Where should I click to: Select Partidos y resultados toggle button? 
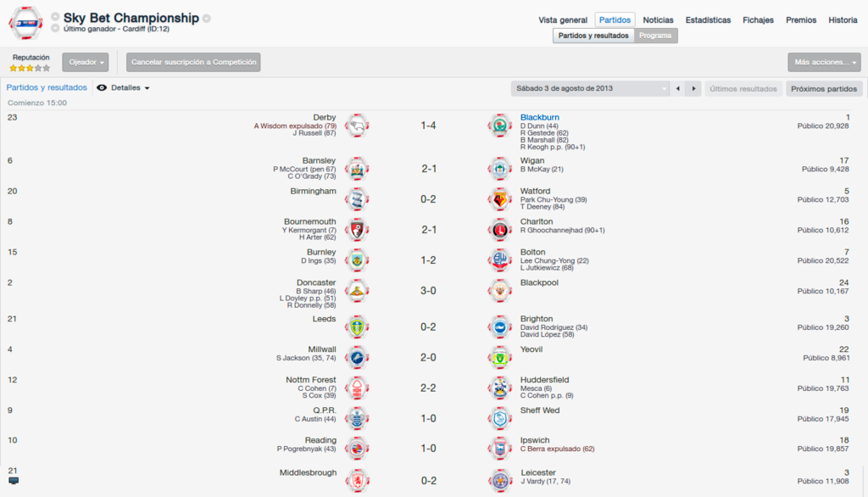593,36
